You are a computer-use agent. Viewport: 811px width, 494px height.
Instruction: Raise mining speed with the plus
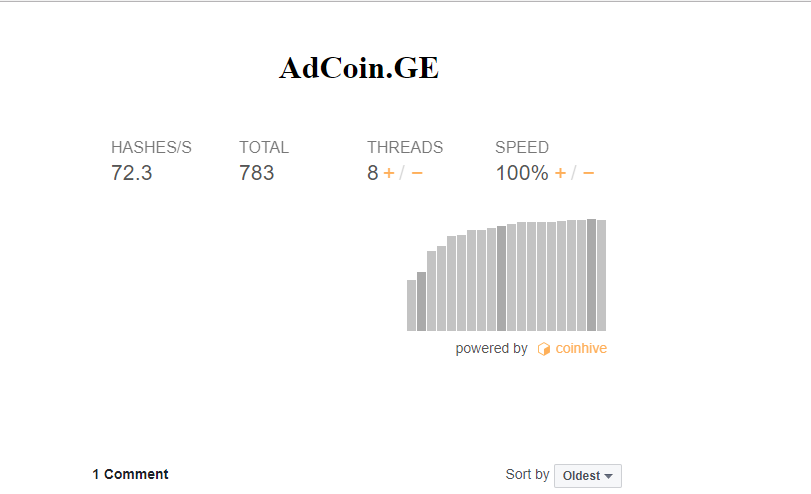560,173
